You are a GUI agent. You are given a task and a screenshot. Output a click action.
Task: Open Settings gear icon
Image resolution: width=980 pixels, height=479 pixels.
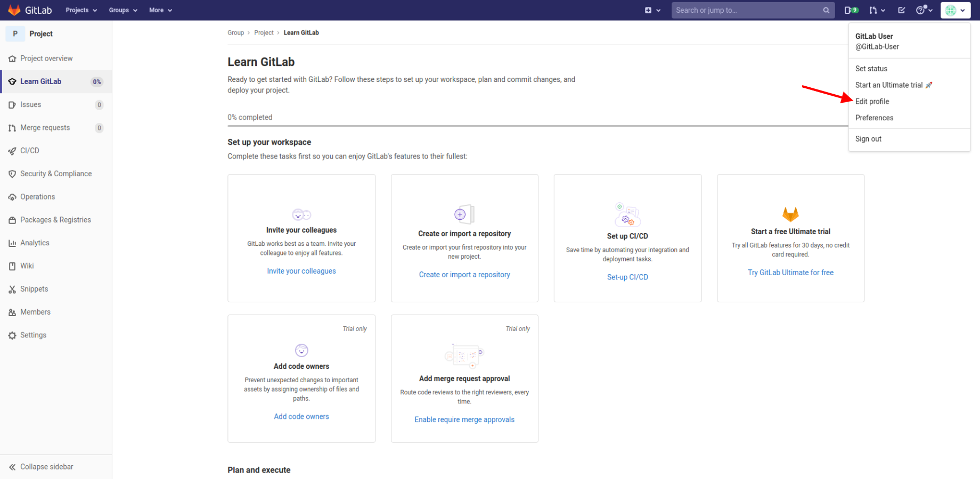pos(12,335)
